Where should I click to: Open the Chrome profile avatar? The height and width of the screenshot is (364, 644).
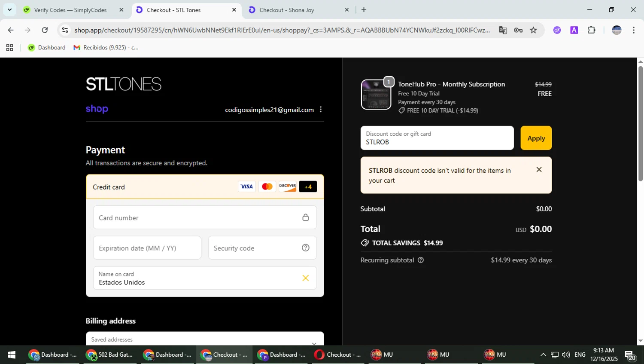tap(617, 30)
